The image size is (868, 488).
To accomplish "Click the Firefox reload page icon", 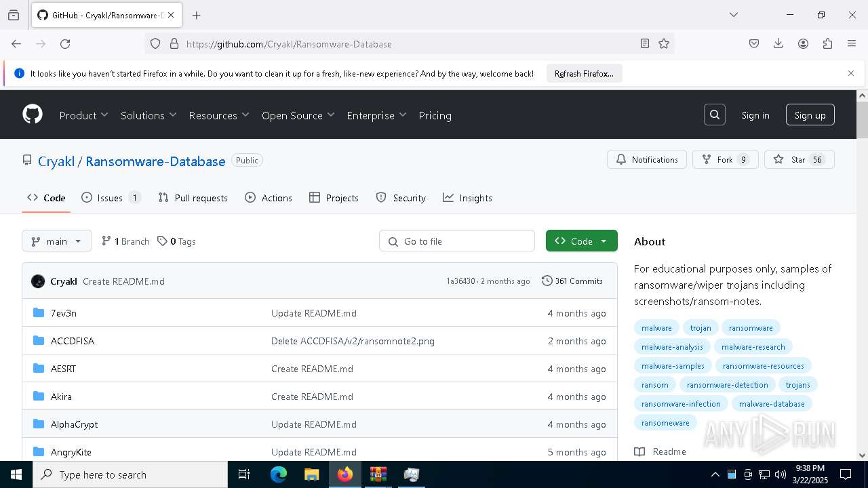I will point(65,44).
